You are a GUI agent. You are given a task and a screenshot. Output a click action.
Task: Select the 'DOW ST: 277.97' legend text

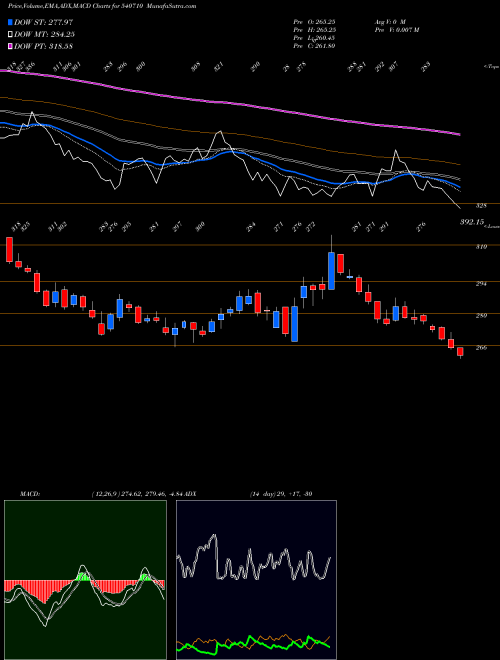click(43, 22)
